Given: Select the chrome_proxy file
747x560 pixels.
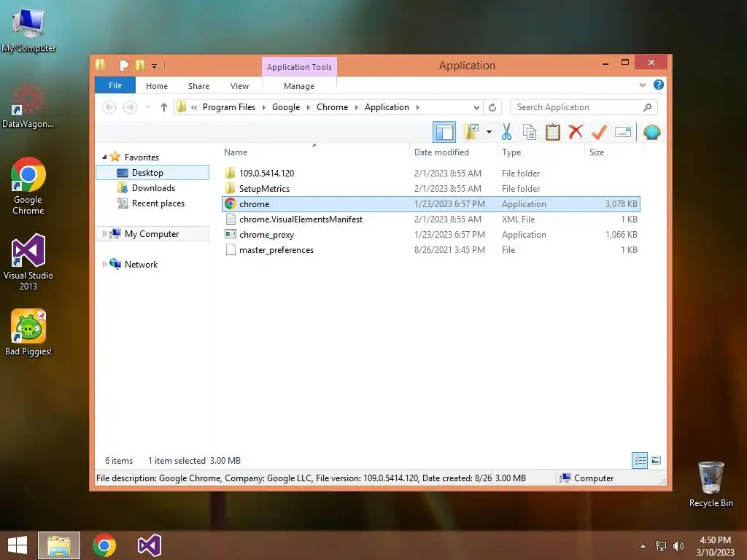Looking at the screenshot, I should click(431, 234).
